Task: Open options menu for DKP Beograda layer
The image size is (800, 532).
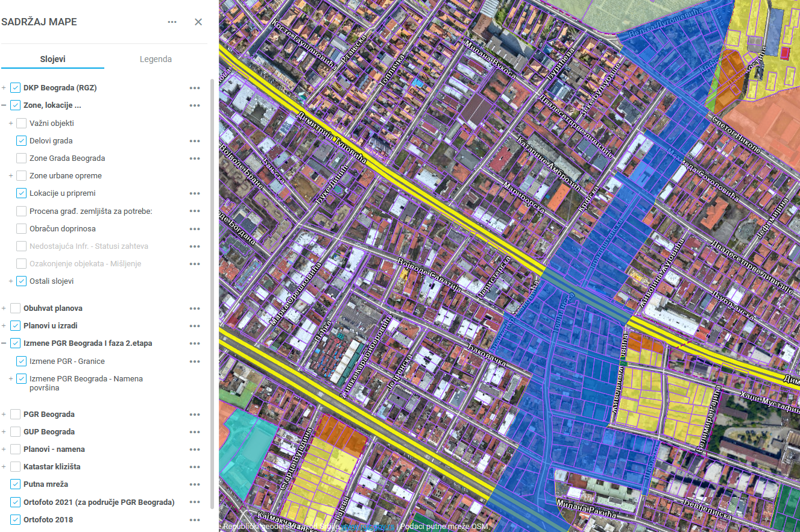Action: (x=194, y=88)
